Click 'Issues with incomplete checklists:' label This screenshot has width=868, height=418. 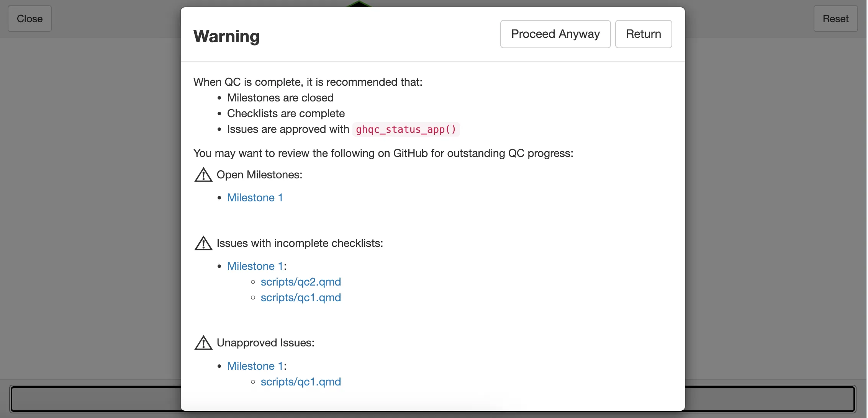point(300,243)
